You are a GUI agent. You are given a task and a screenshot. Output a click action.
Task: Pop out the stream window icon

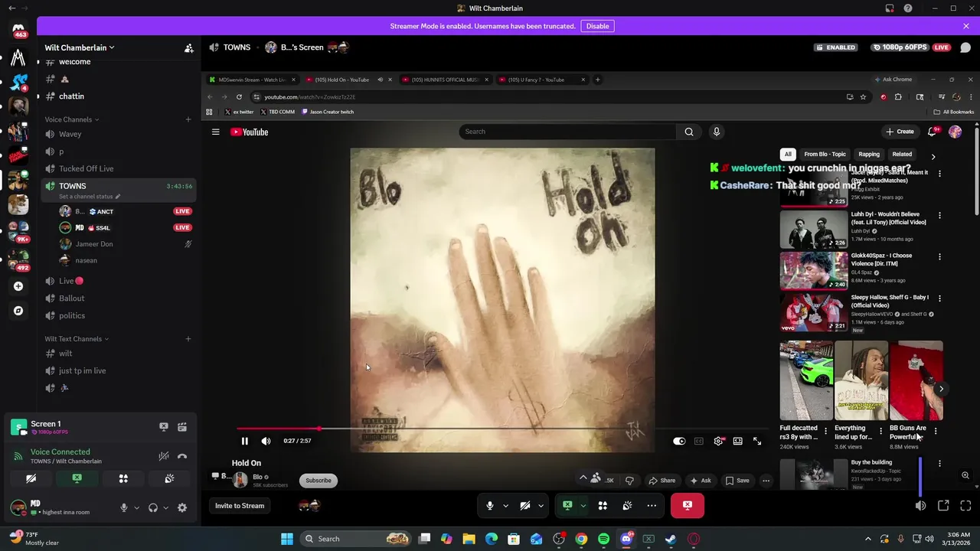(x=943, y=506)
